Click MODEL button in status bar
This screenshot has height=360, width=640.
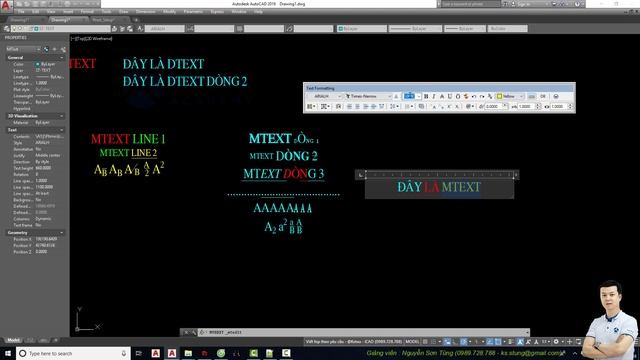point(412,342)
